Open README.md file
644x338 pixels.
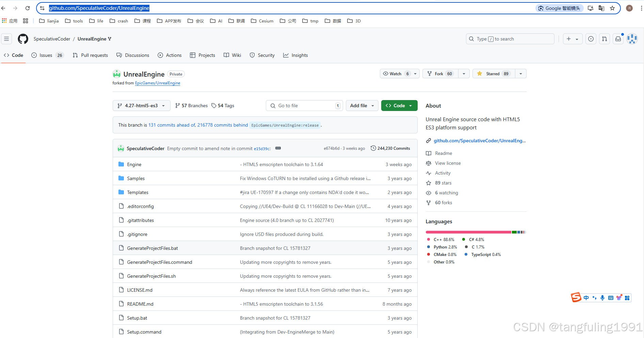tap(140, 304)
